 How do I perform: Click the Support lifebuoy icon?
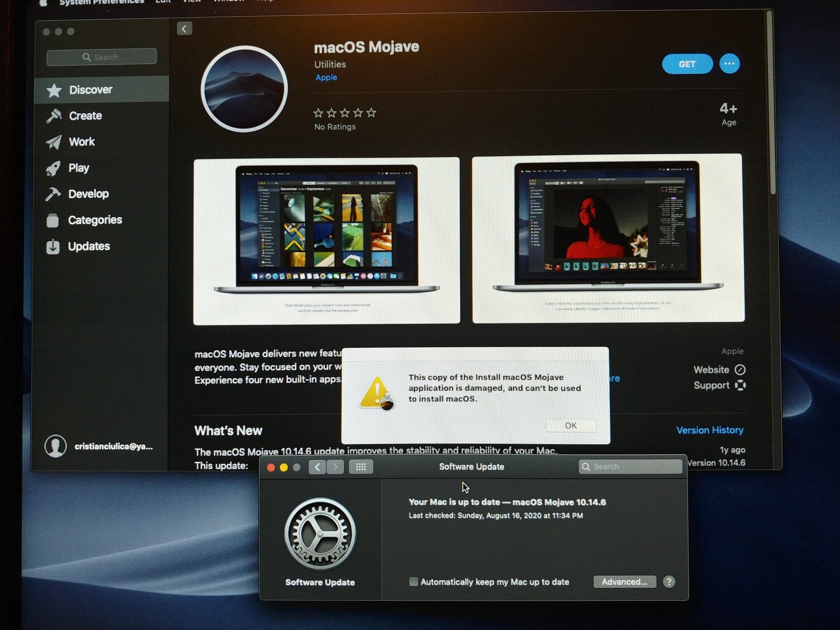740,385
